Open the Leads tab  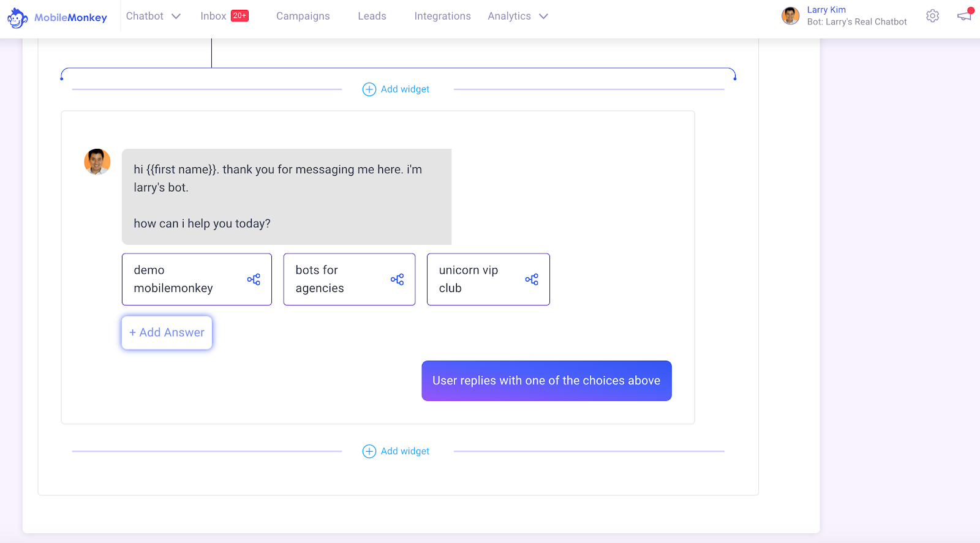tap(372, 16)
